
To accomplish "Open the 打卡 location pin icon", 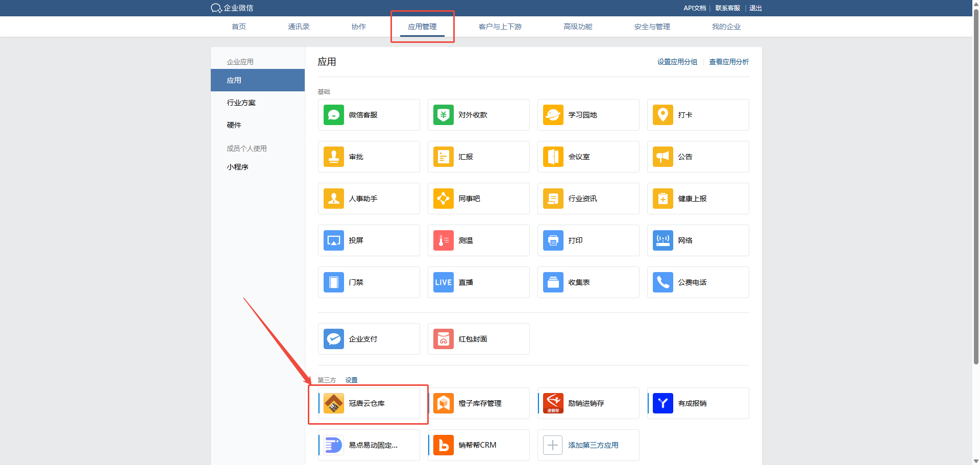I will (663, 115).
